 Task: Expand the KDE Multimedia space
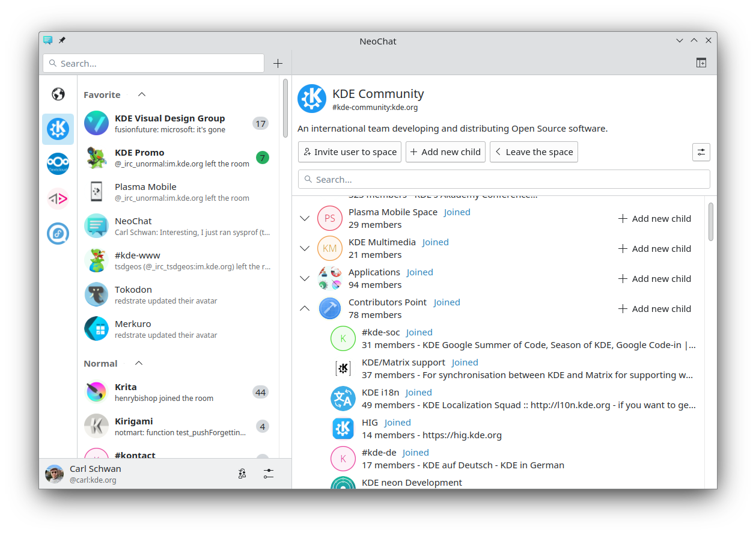tap(305, 248)
